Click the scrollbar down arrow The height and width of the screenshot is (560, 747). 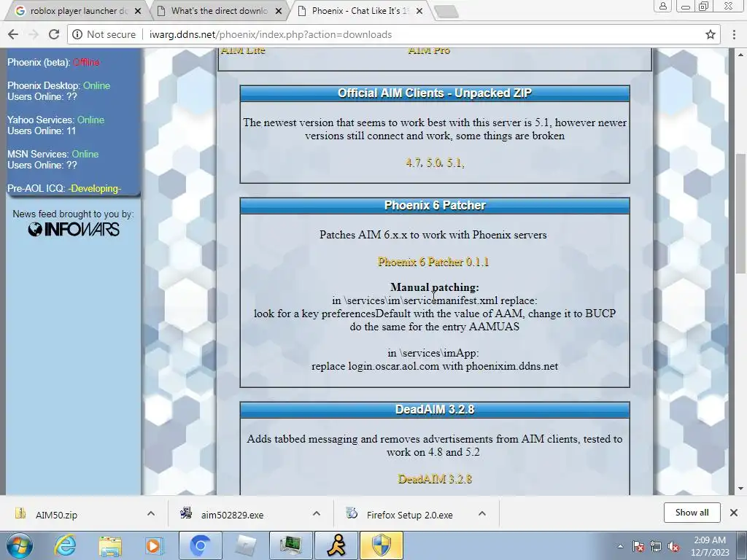pyautogui.click(x=740, y=489)
